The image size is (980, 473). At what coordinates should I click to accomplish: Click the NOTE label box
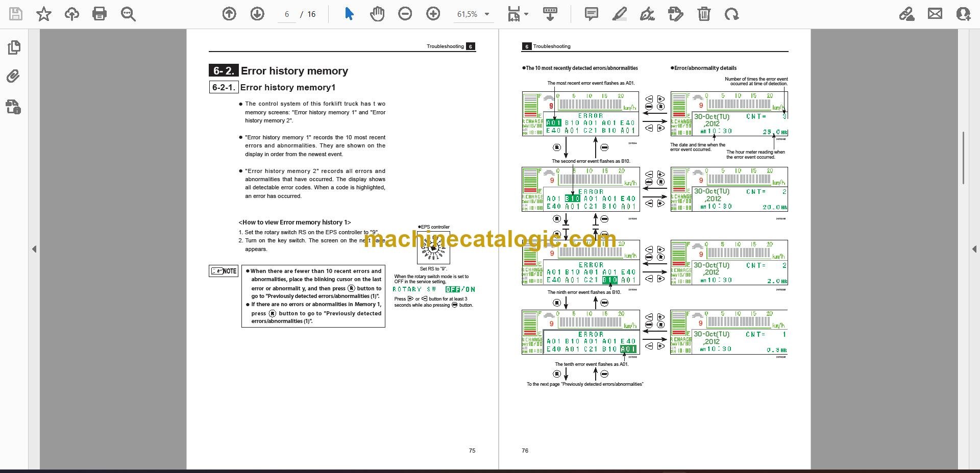[x=224, y=271]
